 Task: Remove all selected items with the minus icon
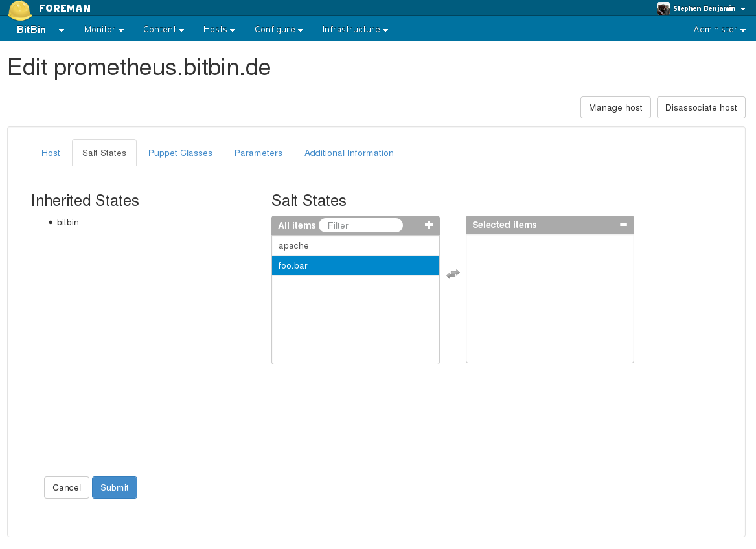tap(623, 225)
